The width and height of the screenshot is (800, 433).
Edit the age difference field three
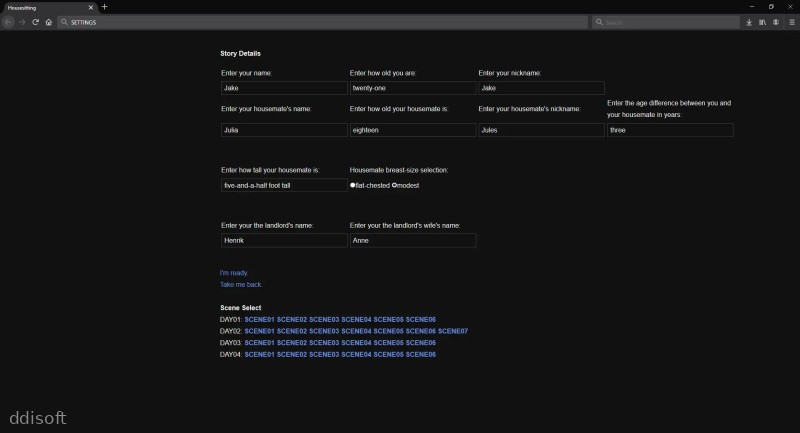click(x=670, y=130)
